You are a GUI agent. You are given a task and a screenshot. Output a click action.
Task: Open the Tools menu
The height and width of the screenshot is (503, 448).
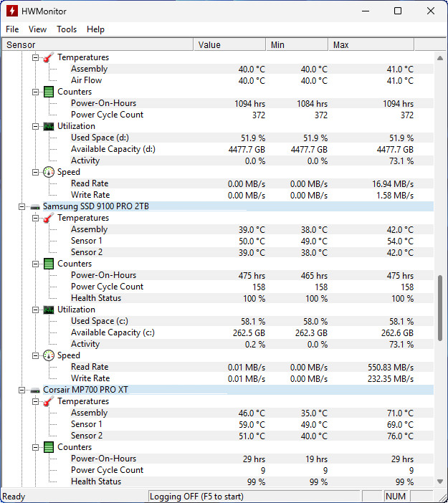67,29
